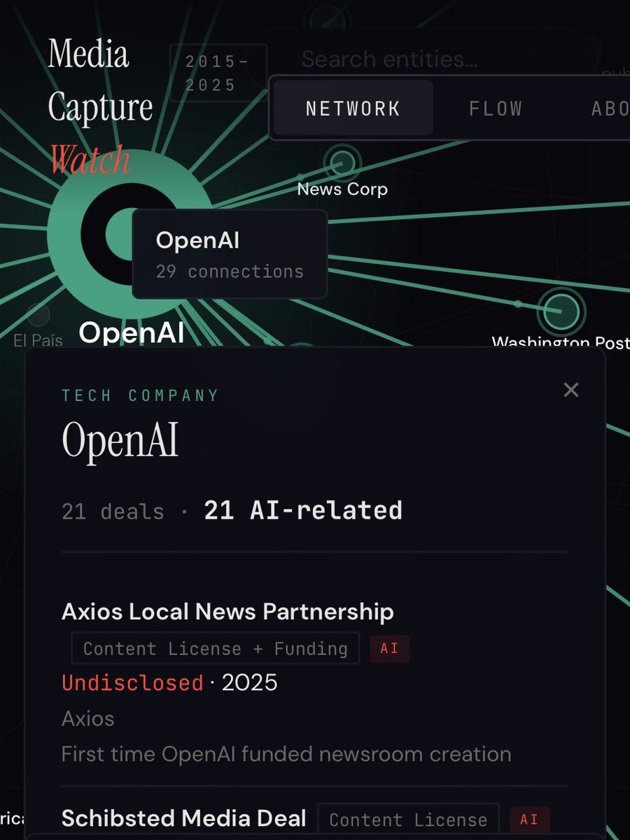Select the 2015-2025 date range box
Viewport: 630px width, 840px height.
[218, 73]
